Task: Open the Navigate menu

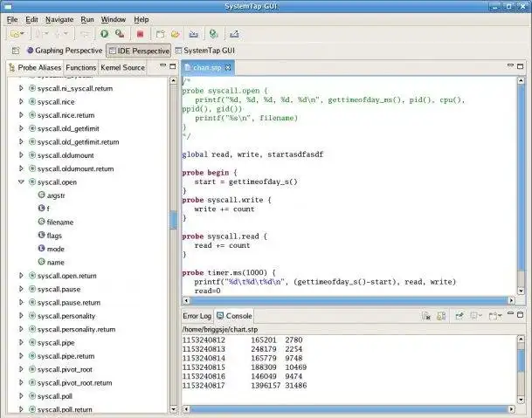Action: (x=59, y=18)
